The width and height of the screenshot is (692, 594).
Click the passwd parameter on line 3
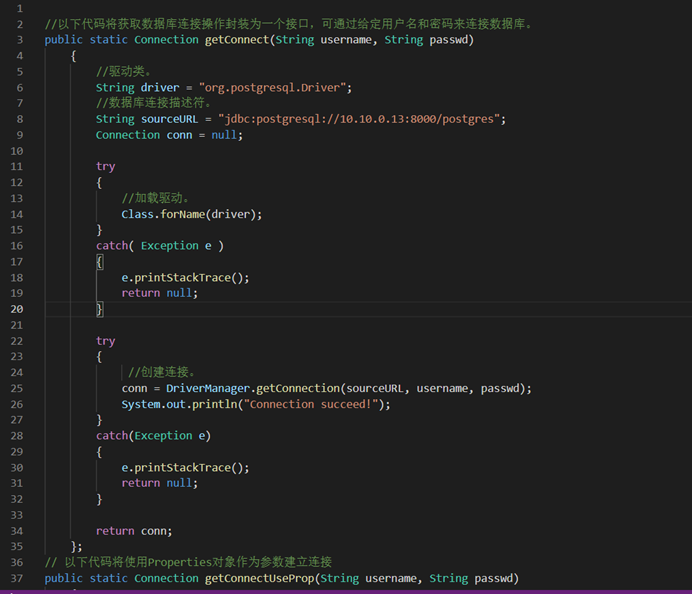click(x=448, y=40)
